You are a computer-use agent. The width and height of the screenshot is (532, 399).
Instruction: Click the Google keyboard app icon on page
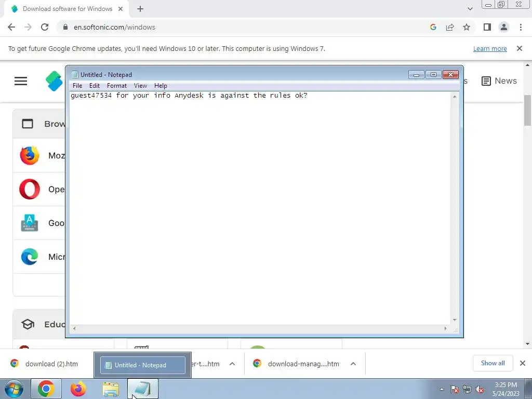pyautogui.click(x=30, y=223)
